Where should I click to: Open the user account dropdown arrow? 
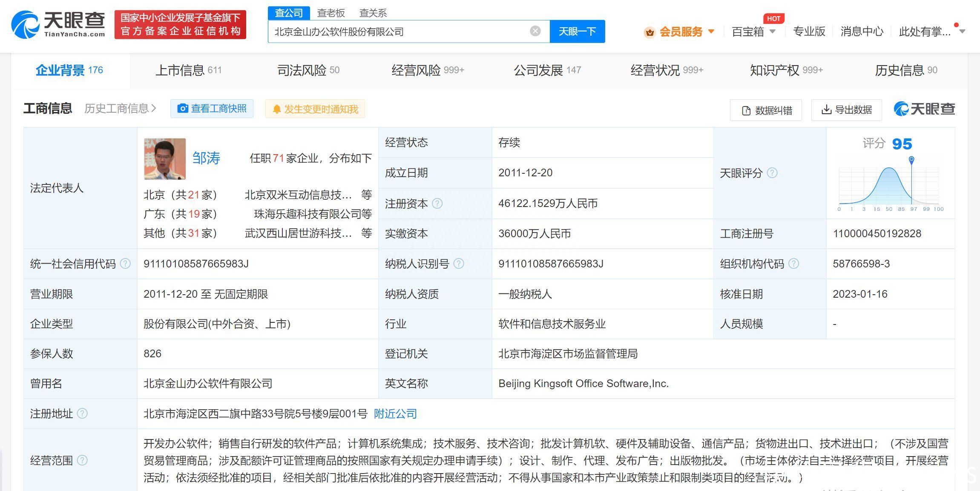[x=962, y=32]
